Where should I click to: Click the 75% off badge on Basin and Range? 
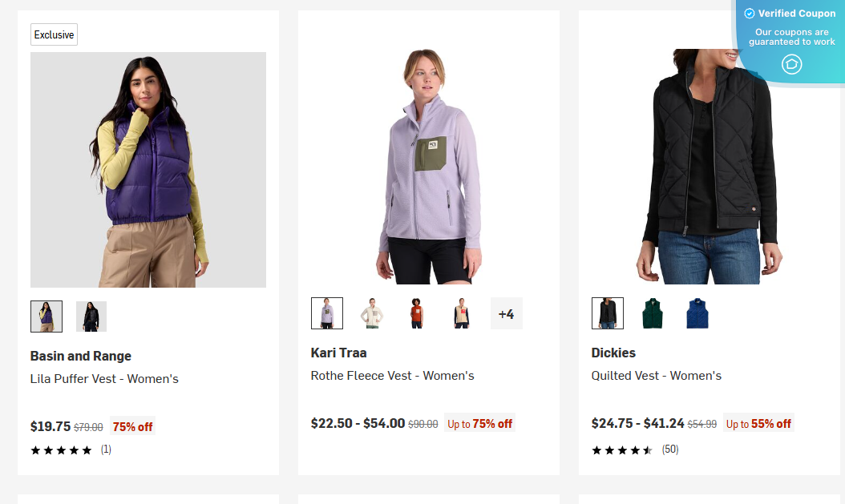(x=131, y=426)
